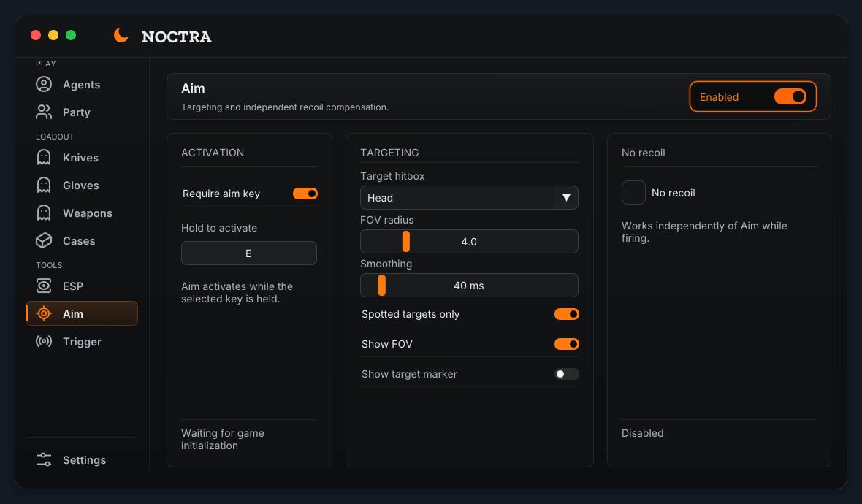Click the "Target hitbox" label
Viewport: 862px width, 504px height.
tap(392, 176)
